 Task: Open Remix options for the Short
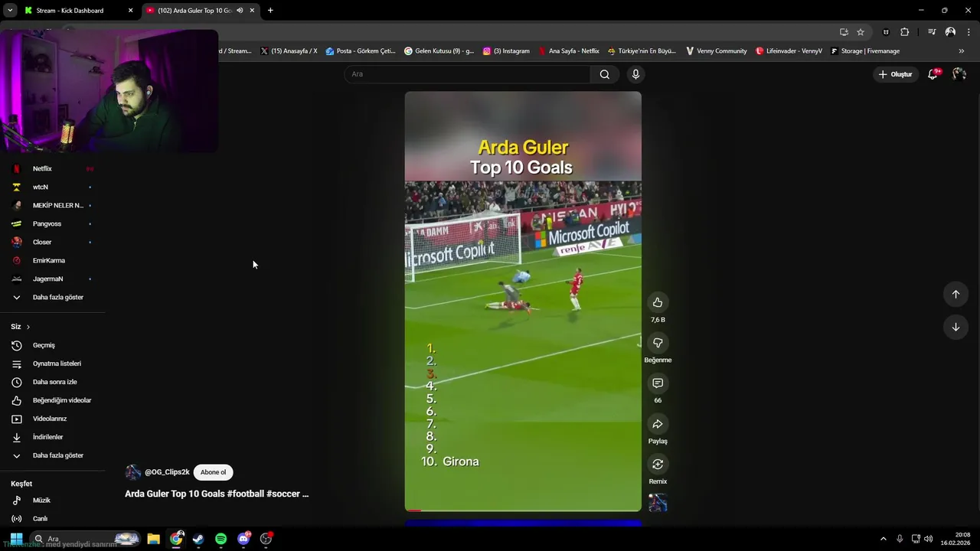(x=657, y=465)
